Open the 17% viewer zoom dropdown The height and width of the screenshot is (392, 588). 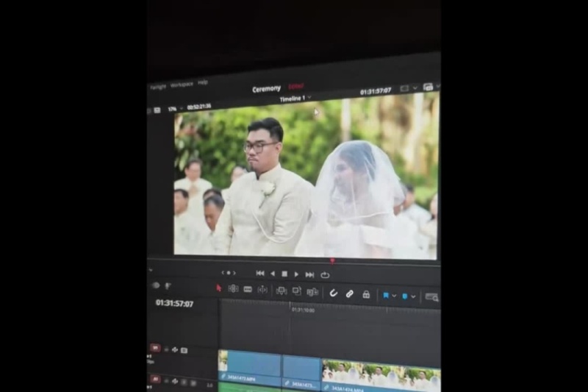175,109
